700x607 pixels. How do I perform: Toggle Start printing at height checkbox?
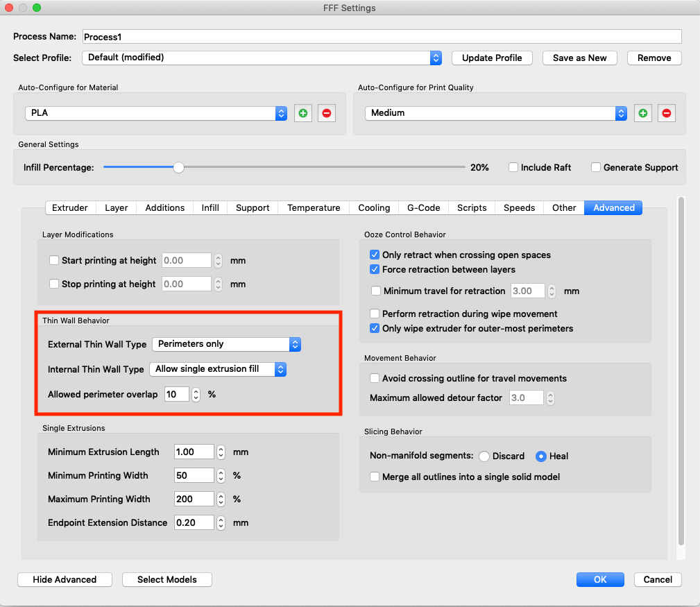pyautogui.click(x=54, y=260)
